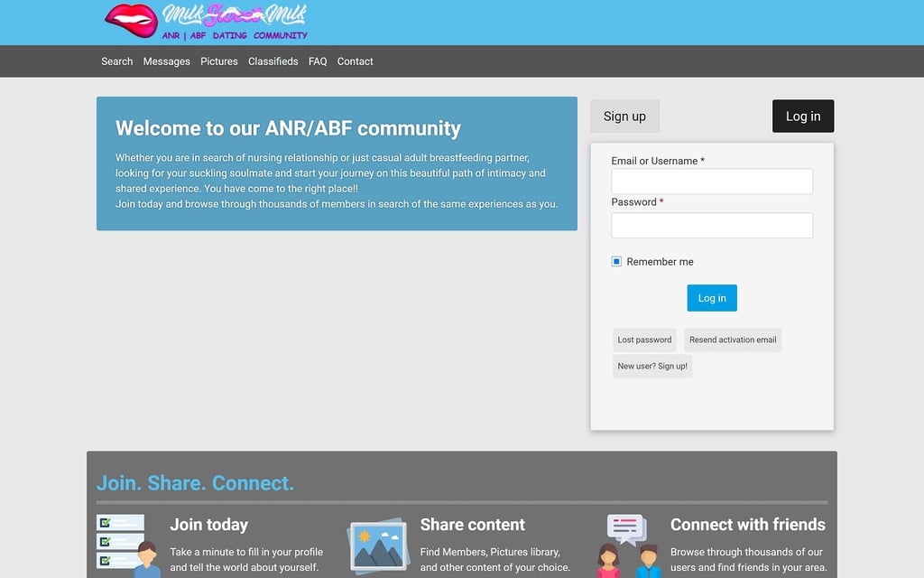The image size is (924, 578).
Task: Click Resend activation email
Action: [733, 340]
